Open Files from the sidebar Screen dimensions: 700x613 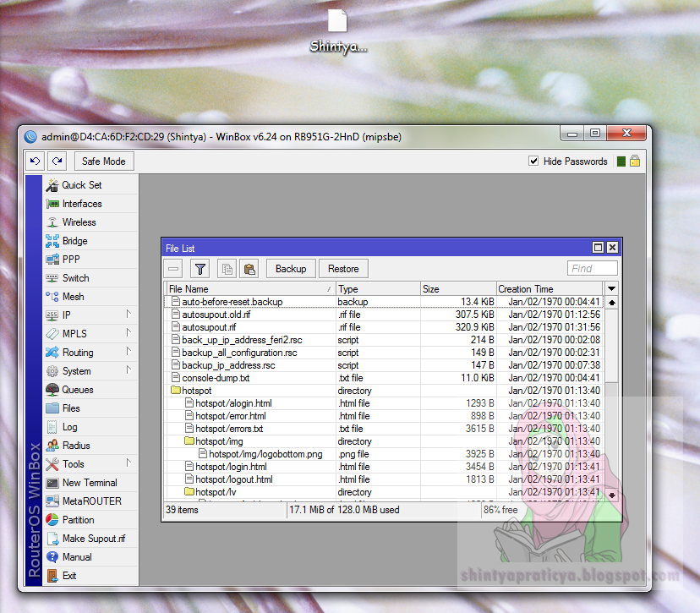coord(90,408)
